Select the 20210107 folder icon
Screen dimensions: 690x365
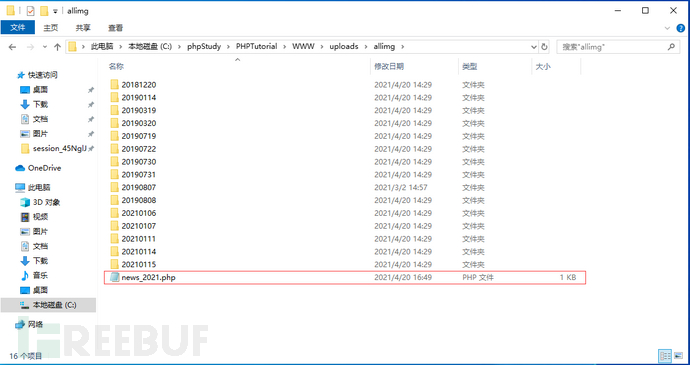114,226
